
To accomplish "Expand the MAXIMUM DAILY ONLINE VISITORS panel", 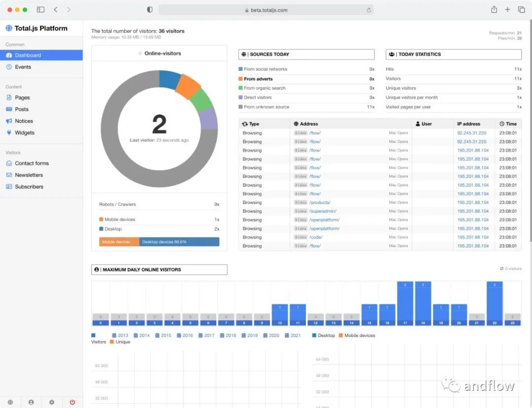I will (x=159, y=270).
